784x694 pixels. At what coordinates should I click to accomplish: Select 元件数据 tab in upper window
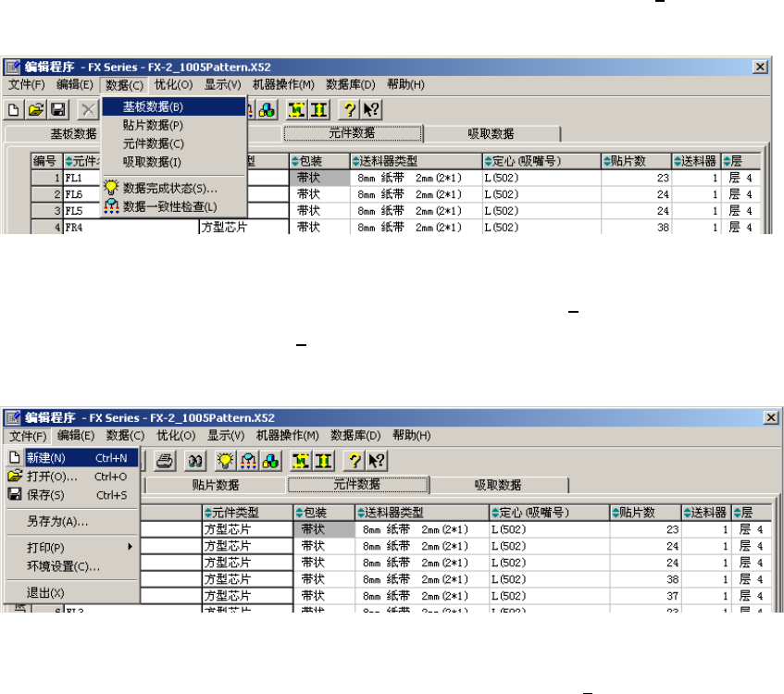coord(353,133)
